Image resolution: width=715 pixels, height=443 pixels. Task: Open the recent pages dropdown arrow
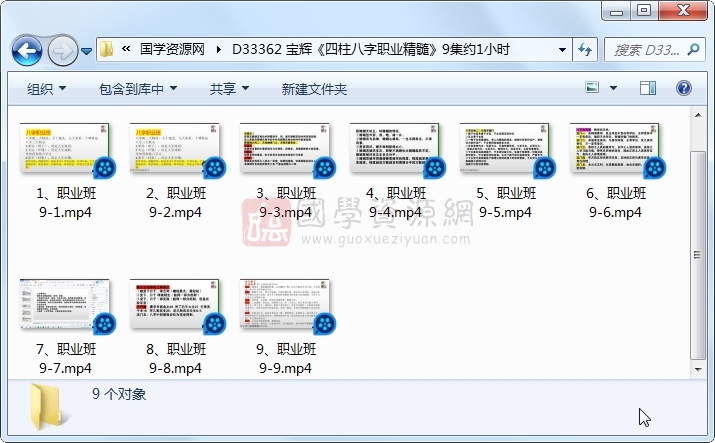87,51
